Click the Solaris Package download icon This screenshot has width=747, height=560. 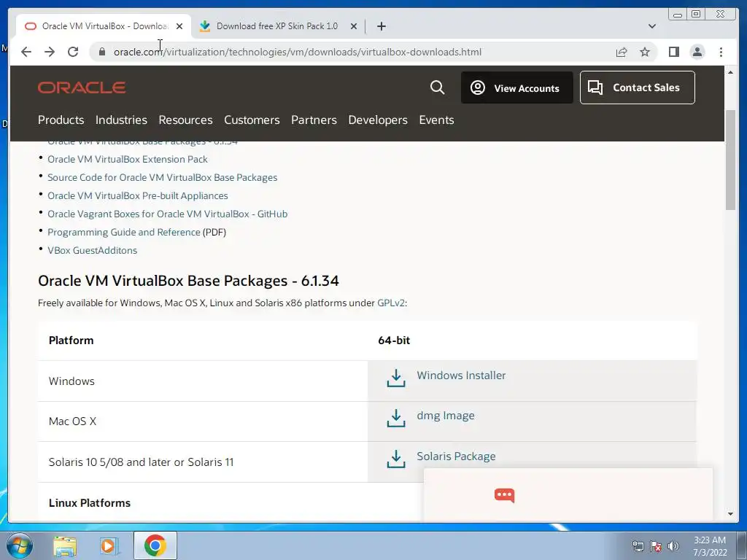pyautogui.click(x=396, y=459)
